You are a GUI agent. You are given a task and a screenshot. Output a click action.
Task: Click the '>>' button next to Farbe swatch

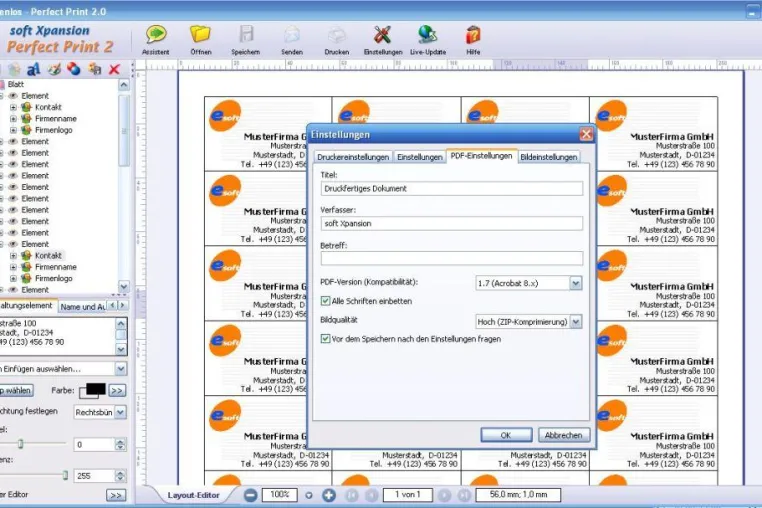pos(117,390)
